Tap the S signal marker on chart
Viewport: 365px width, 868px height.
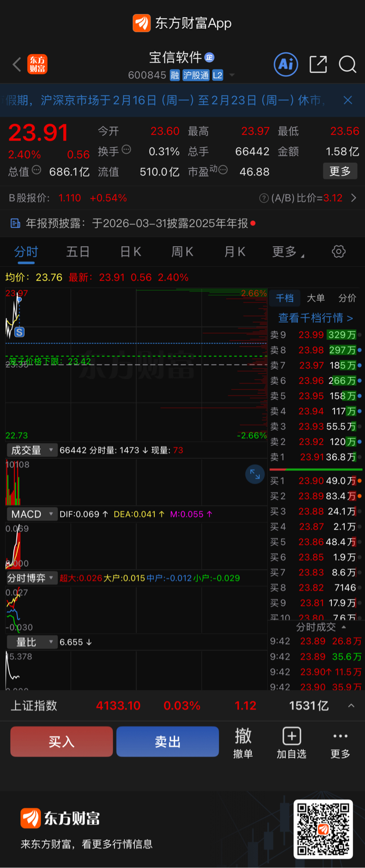[19, 332]
